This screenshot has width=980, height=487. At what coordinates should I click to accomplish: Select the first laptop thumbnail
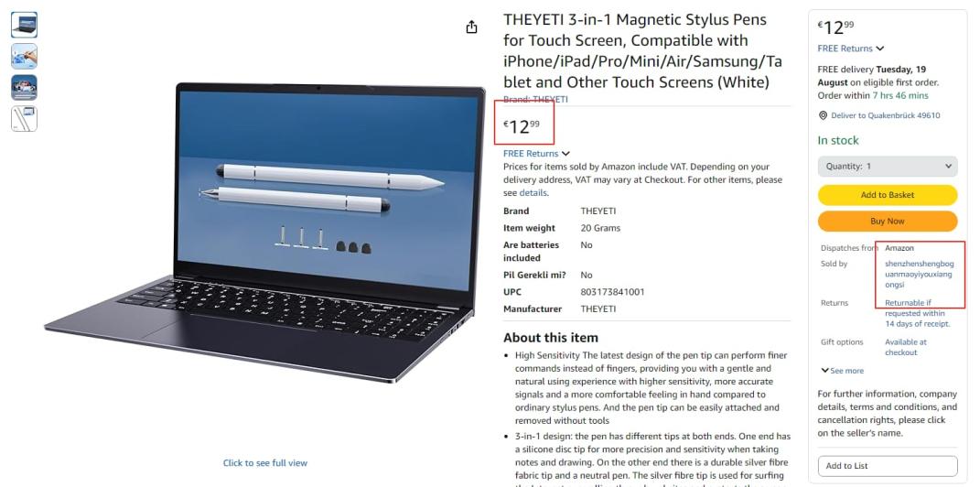(25, 25)
